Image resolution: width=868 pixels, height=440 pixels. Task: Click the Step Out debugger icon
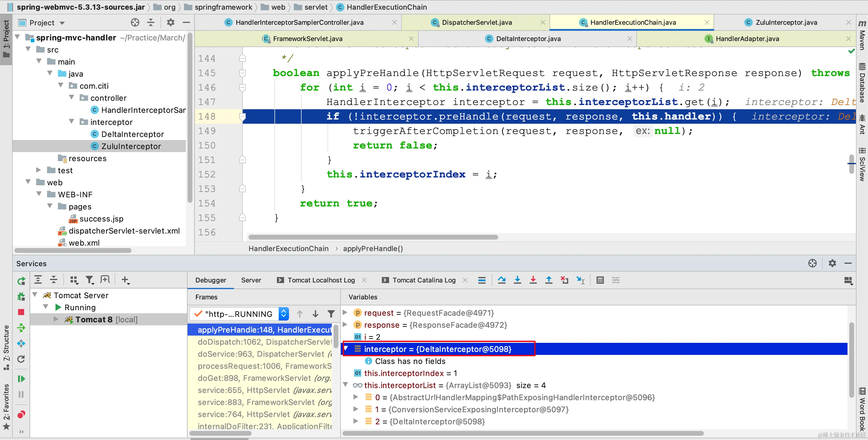(x=549, y=280)
